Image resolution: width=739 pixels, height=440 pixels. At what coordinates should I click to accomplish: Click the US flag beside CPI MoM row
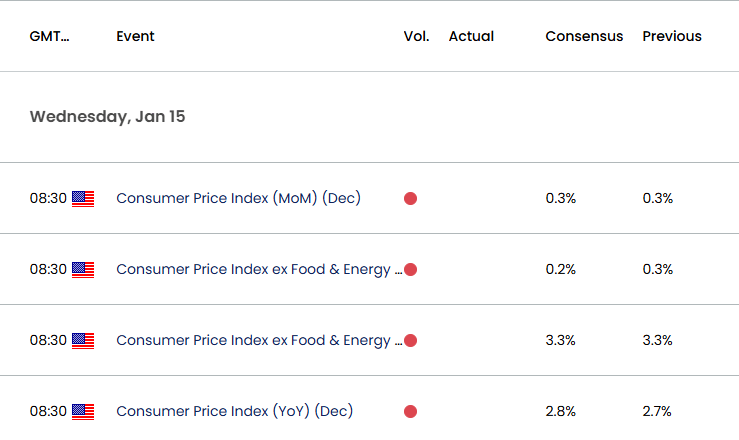pyautogui.click(x=83, y=199)
